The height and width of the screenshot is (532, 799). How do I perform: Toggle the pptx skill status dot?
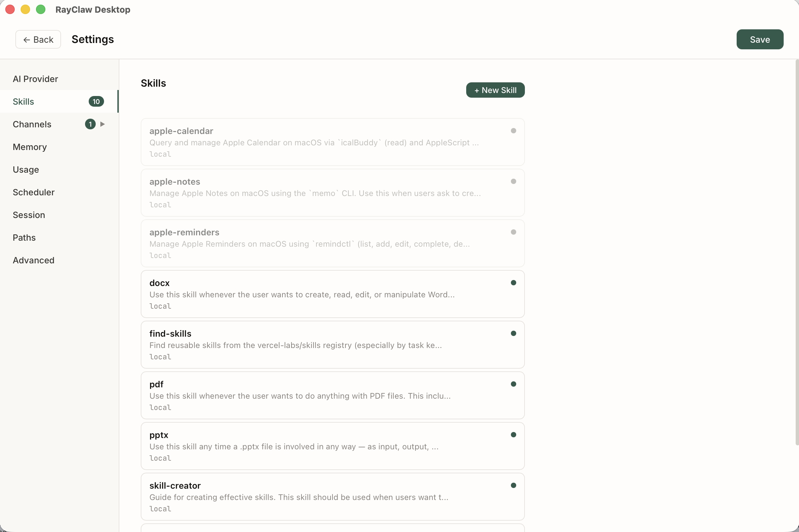coord(513,435)
